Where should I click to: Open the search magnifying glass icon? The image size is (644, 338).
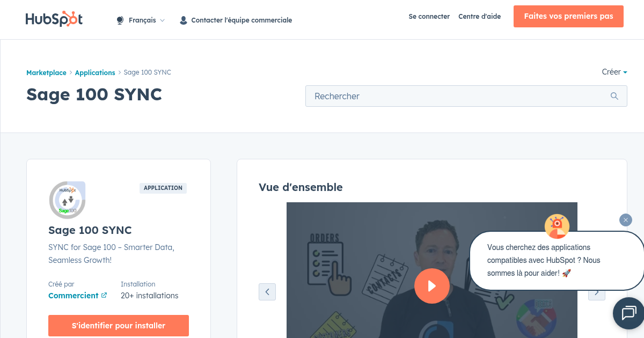pyautogui.click(x=614, y=96)
